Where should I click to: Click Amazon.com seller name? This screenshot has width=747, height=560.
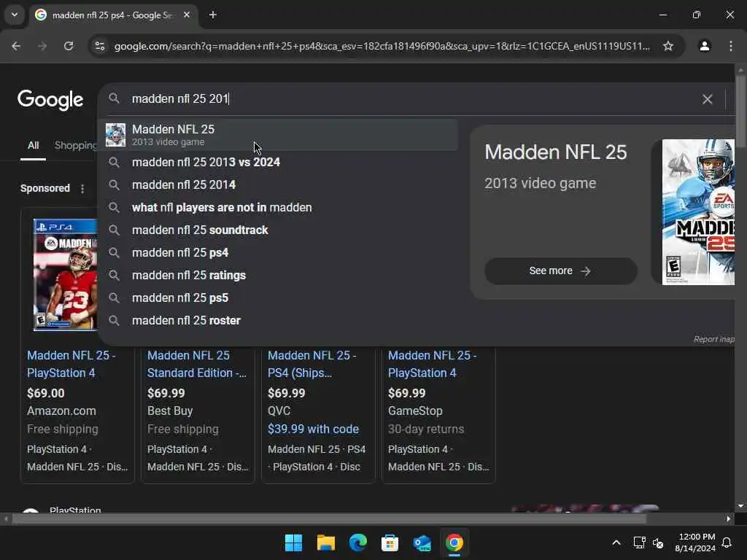[x=61, y=411]
